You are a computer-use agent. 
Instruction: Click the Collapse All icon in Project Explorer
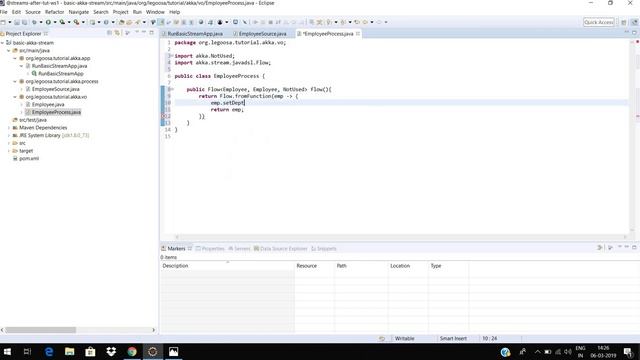(x=109, y=33)
